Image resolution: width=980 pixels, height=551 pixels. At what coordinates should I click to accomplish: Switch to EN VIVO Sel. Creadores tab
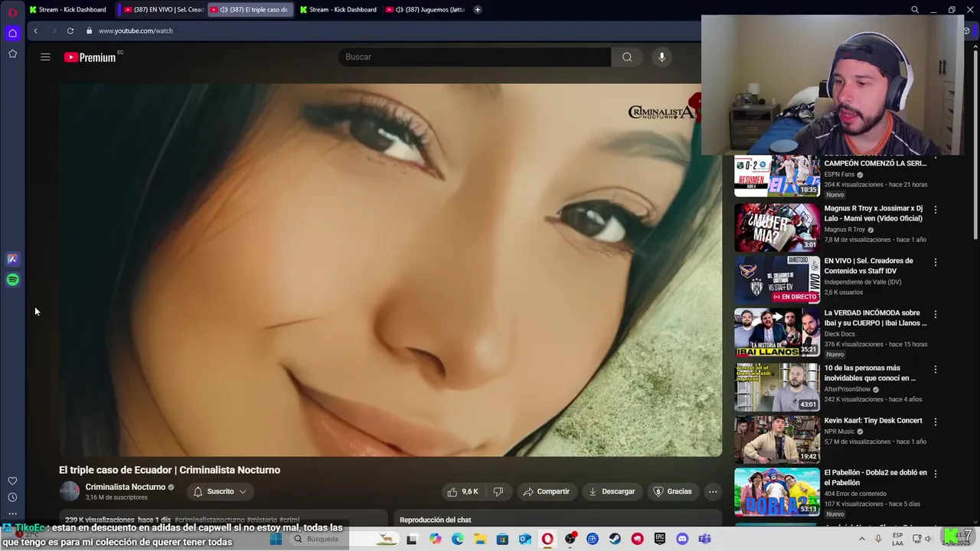pos(162,9)
